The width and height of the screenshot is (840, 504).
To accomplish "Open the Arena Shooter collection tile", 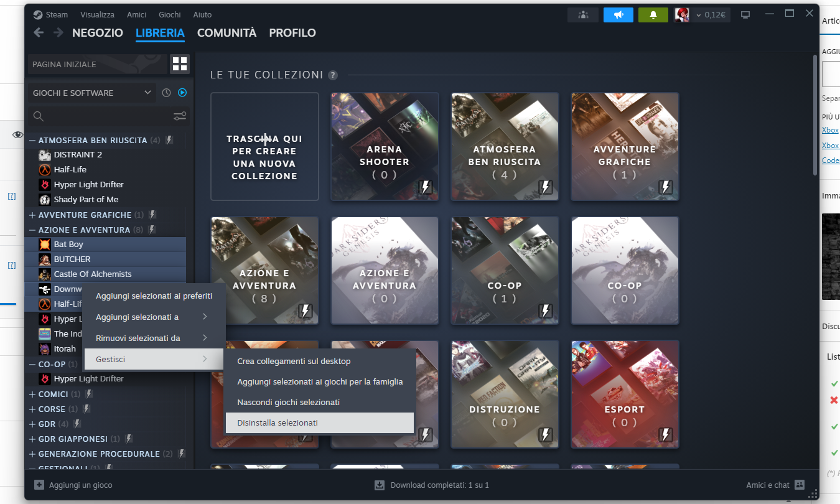I will pyautogui.click(x=385, y=147).
